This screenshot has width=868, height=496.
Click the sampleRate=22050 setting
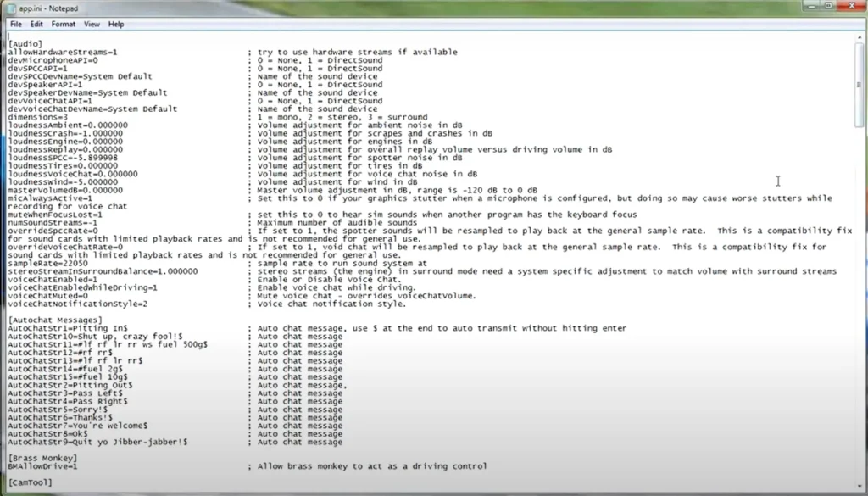[47, 264]
